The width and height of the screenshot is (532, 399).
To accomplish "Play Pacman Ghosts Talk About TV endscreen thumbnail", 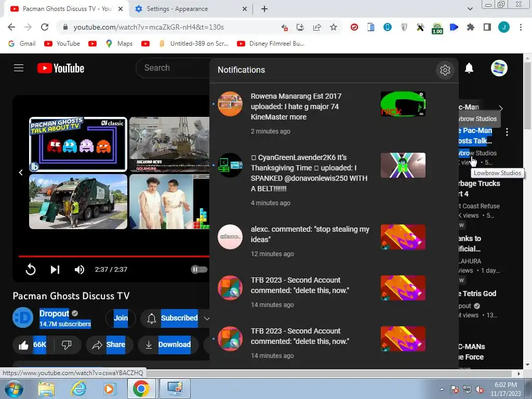I will tap(78, 144).
